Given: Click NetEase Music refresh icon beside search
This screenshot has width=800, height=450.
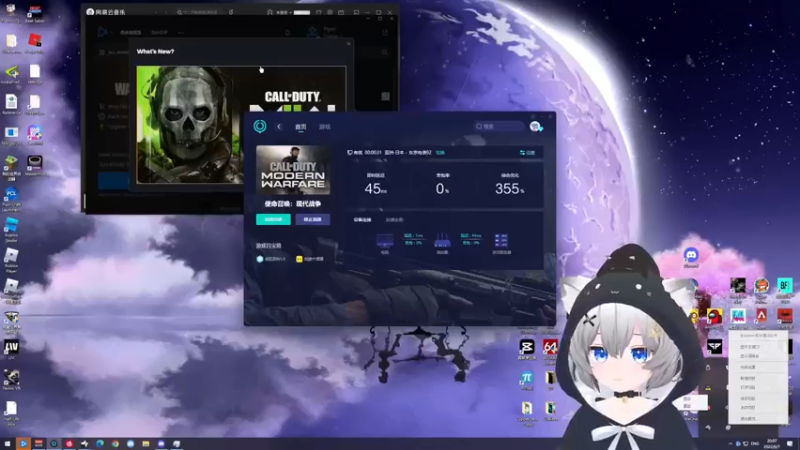Looking at the screenshot, I should [231, 12].
